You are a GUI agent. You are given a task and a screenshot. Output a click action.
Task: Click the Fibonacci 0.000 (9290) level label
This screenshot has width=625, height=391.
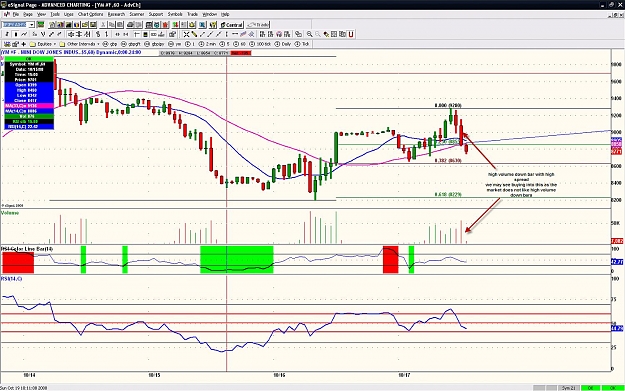pos(448,106)
